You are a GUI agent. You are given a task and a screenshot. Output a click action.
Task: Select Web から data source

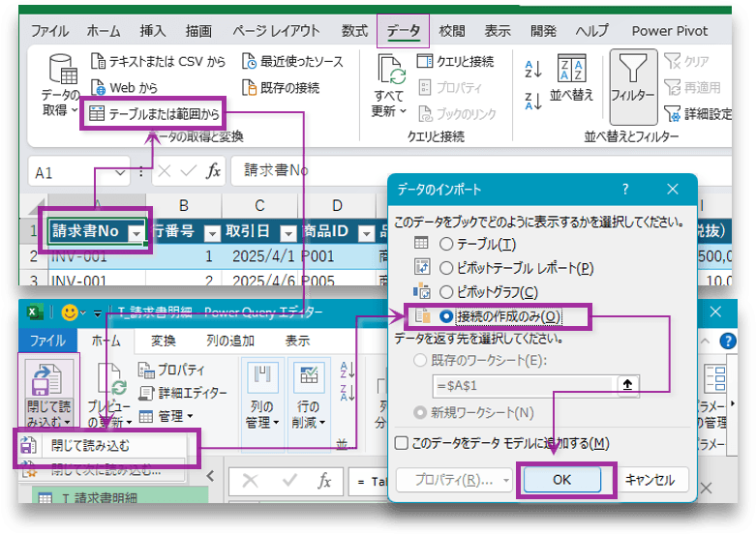[x=125, y=88]
